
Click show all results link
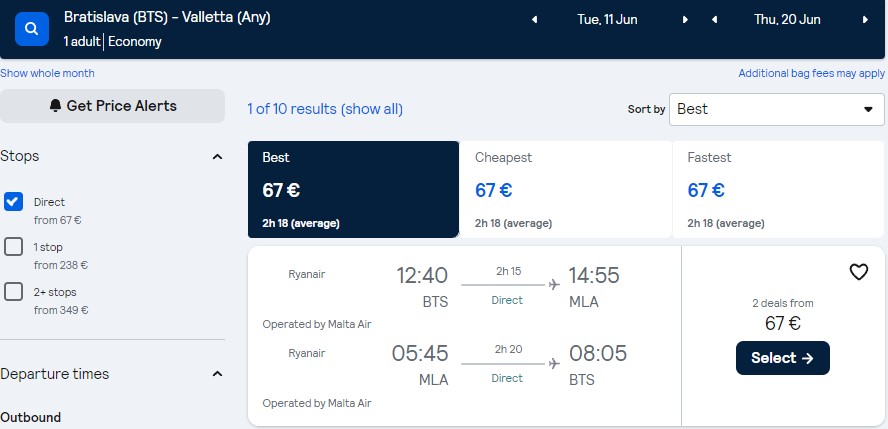pos(372,109)
